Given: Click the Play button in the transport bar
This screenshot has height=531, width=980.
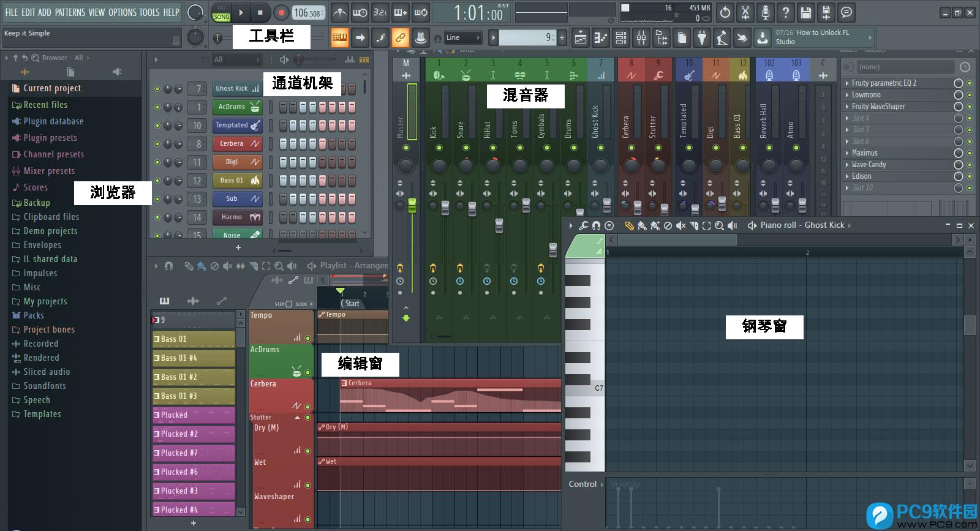Looking at the screenshot, I should click(241, 12).
